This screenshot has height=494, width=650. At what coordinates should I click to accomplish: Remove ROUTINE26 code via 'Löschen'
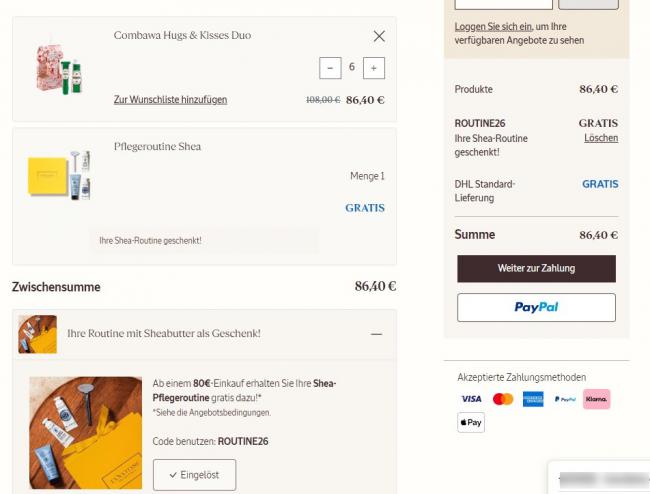pyautogui.click(x=601, y=138)
